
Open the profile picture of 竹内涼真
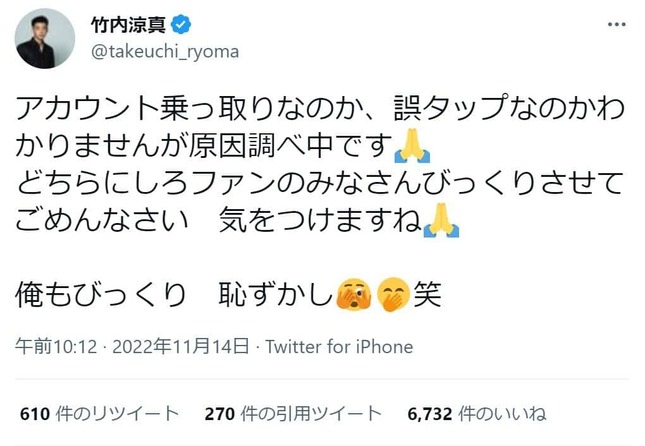tap(45, 38)
